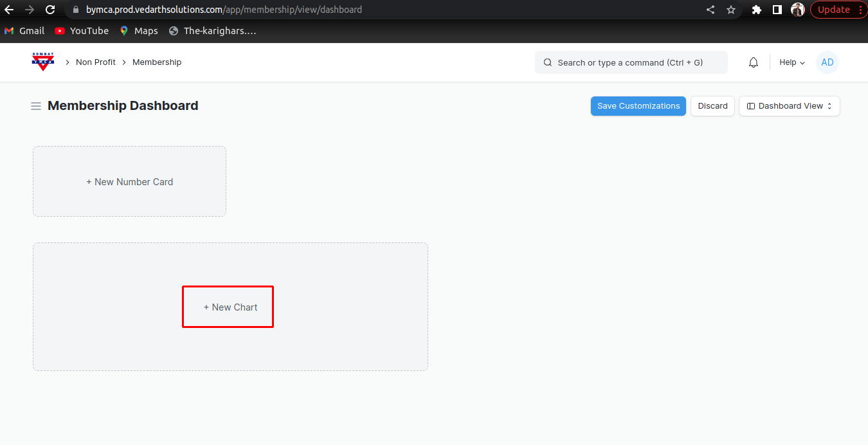Focus the search or command bar
The image size is (868, 445).
[x=630, y=62]
